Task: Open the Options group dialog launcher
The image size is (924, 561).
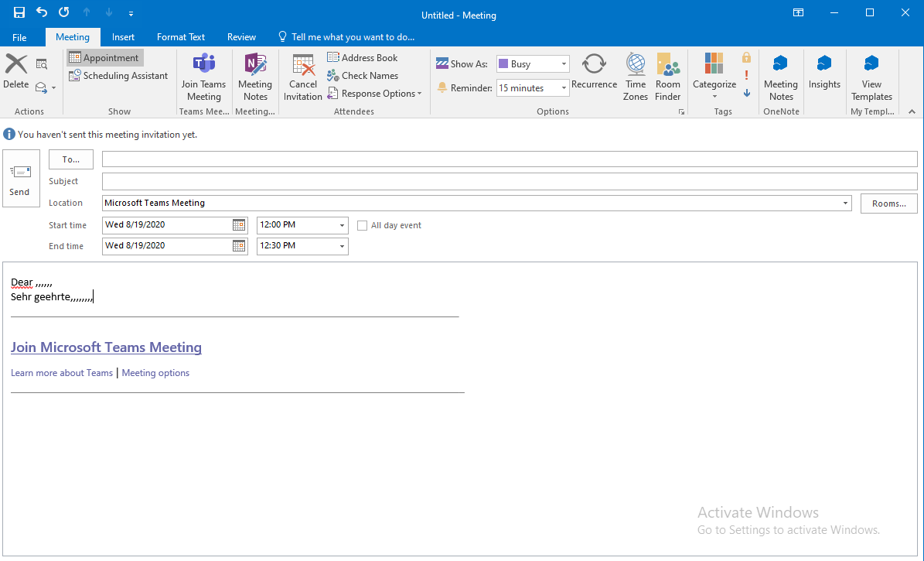Action: (x=681, y=111)
